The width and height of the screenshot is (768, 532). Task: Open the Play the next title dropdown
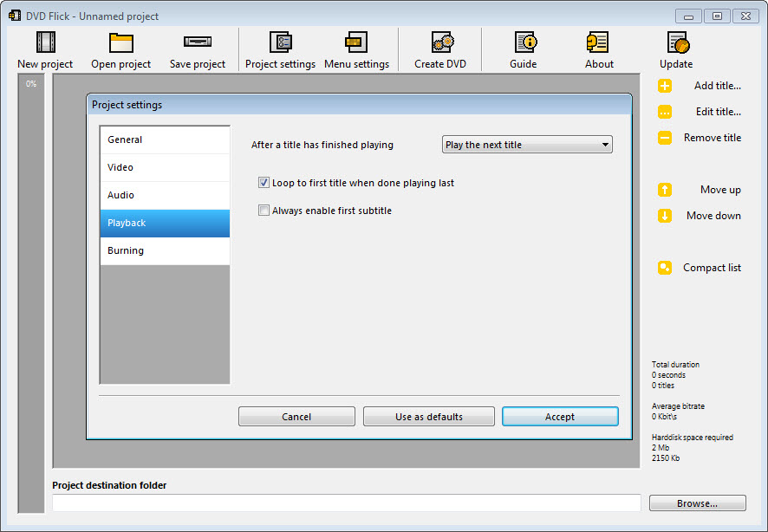[x=527, y=145]
